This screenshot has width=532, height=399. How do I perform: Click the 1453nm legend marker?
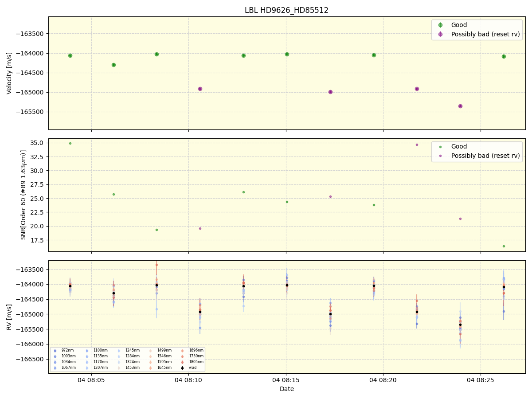pos(119,368)
